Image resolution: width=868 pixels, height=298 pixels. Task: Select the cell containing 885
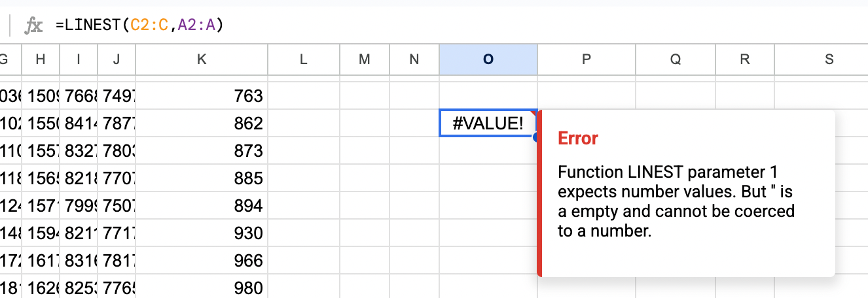pyautogui.click(x=202, y=178)
